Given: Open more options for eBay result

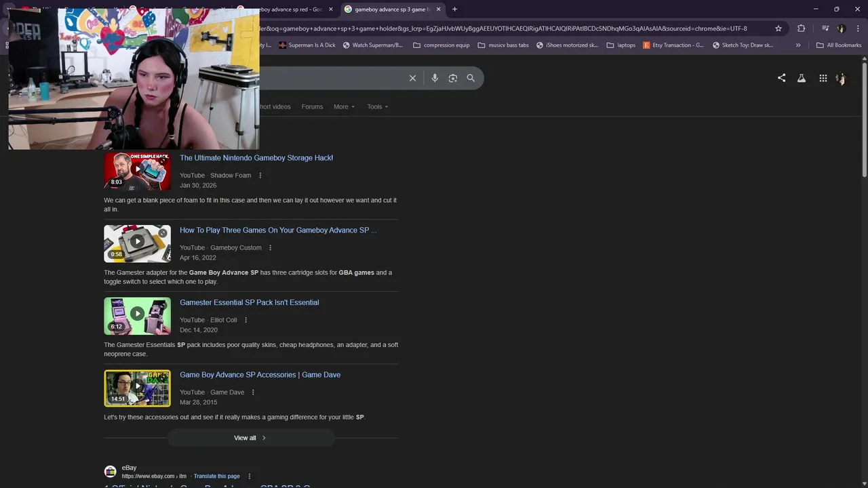Looking at the screenshot, I should (x=249, y=476).
